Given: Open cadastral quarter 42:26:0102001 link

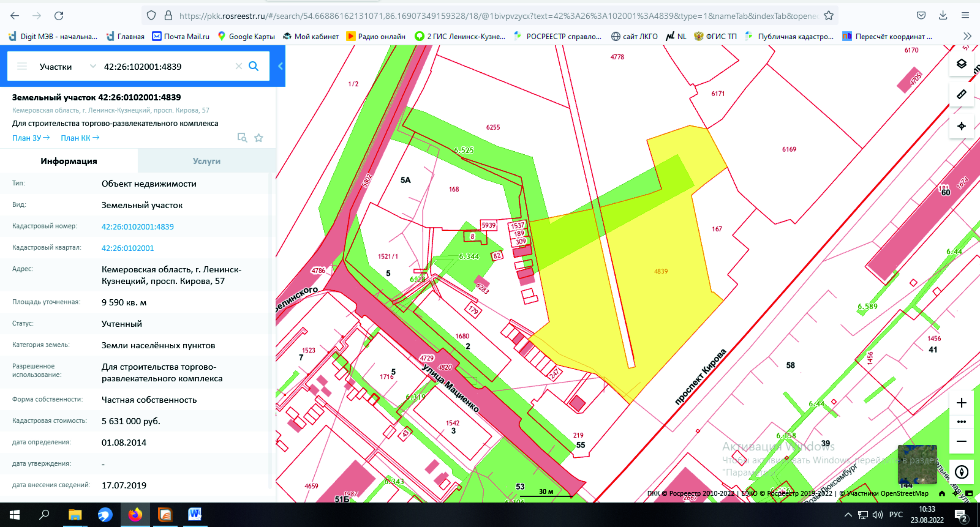Looking at the screenshot, I should (127, 248).
